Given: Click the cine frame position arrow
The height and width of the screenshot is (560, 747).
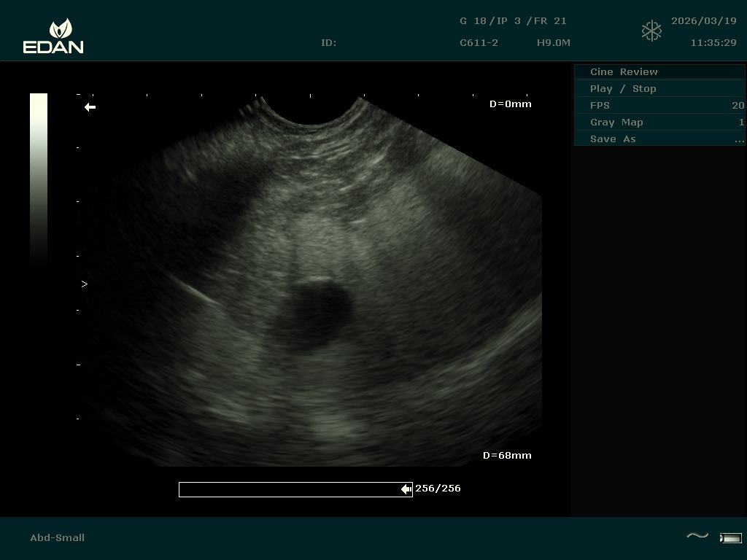Looking at the screenshot, I should pos(406,489).
